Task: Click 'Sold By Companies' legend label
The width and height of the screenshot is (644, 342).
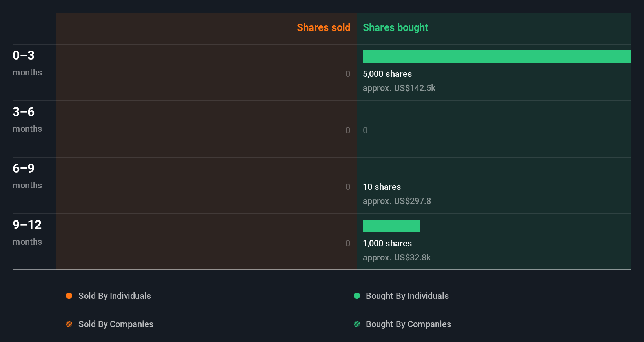Action: click(116, 324)
